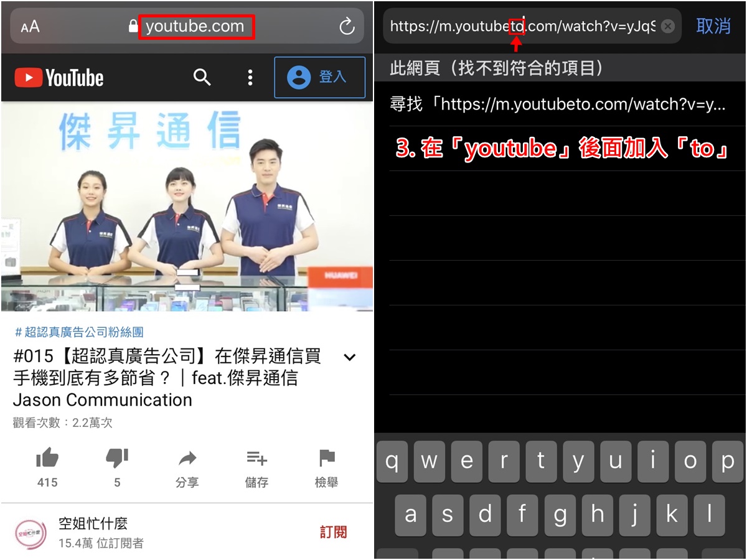Open the #超認真廣告公司粉絲團 hashtag link
This screenshot has width=747, height=560.
coord(79,332)
